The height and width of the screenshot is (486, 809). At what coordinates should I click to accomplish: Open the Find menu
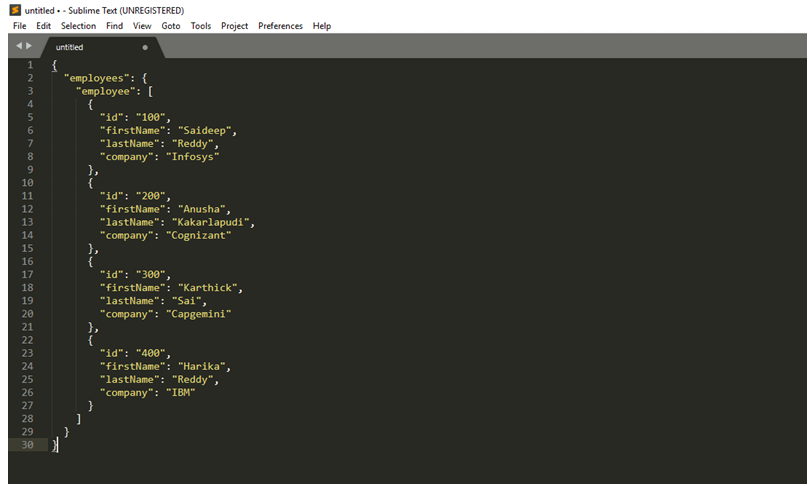114,26
